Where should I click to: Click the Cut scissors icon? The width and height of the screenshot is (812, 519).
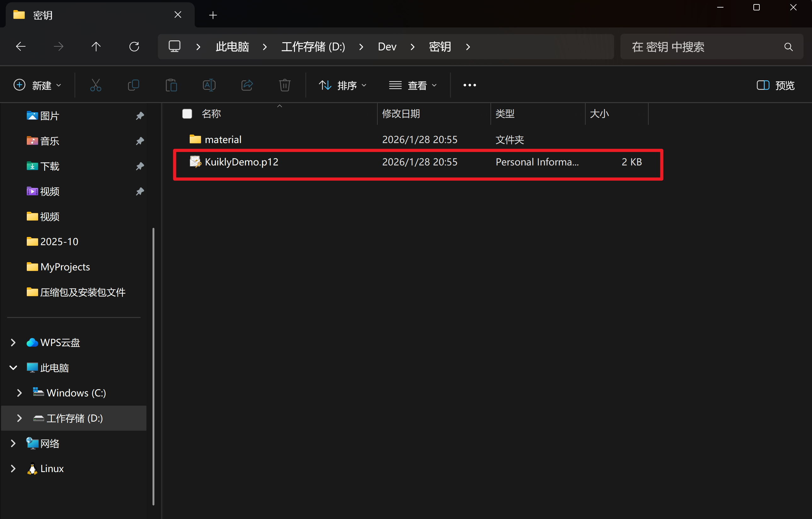[96, 85]
